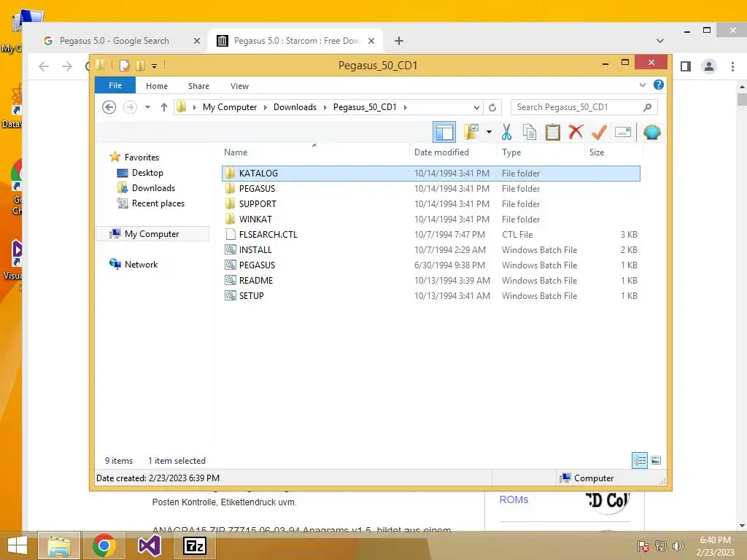Select the WINKAT folder
Screen dimensions: 747x560
point(430,219)
